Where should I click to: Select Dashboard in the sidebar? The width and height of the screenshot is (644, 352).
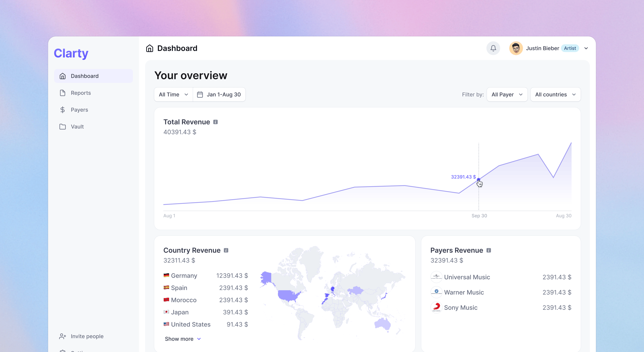(x=84, y=76)
